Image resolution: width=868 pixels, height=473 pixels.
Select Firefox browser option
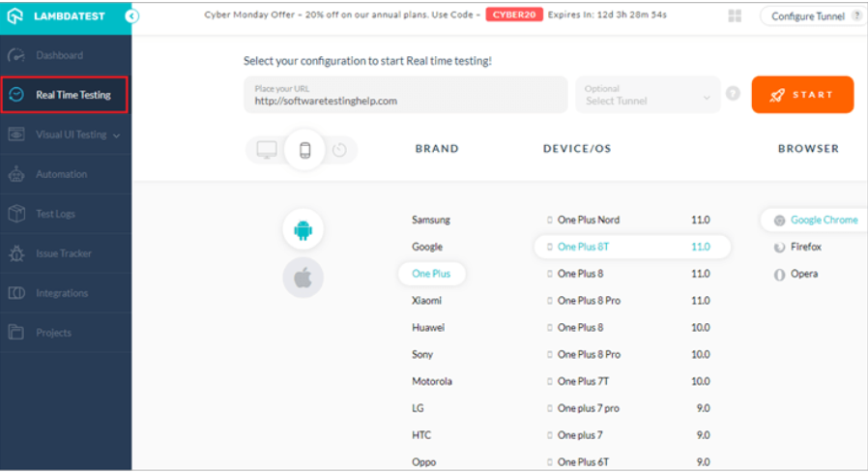[x=805, y=247]
